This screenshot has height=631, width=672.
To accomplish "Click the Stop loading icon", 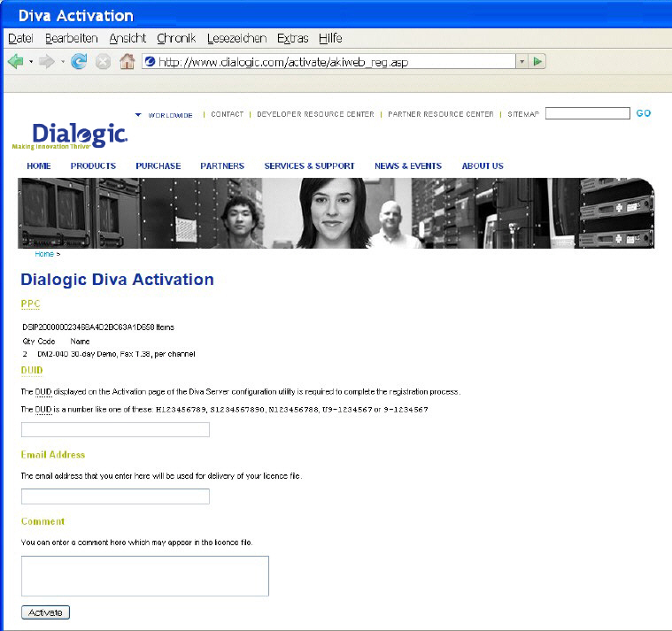I will pos(103,61).
